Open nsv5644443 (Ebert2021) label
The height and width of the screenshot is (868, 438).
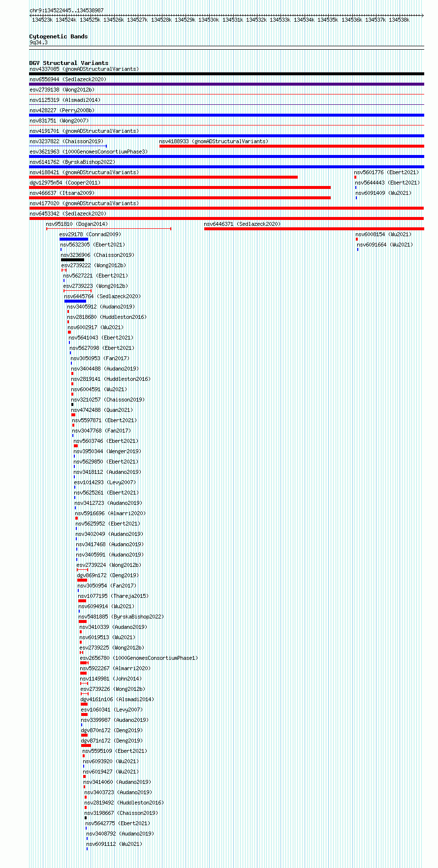(388, 183)
